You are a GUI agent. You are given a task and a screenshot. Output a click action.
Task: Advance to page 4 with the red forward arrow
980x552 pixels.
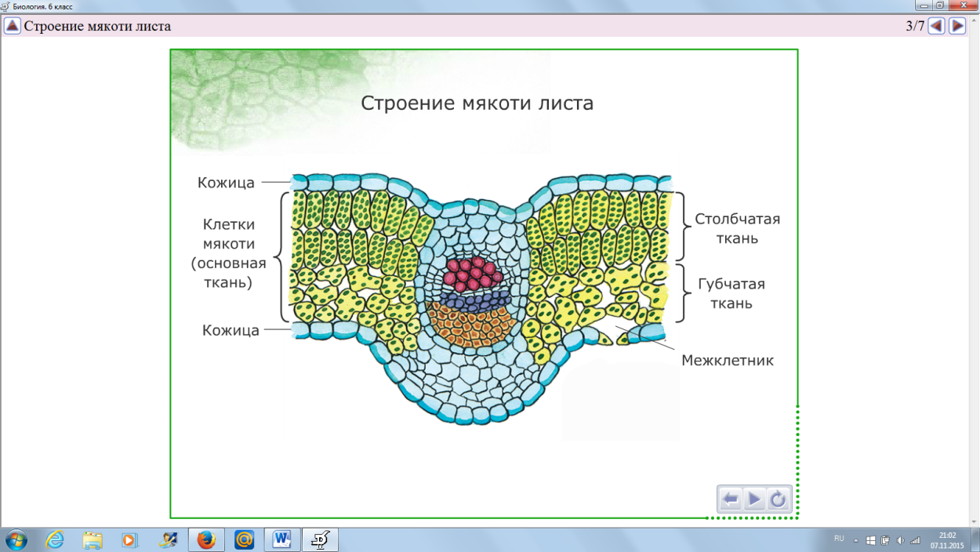pos(957,24)
